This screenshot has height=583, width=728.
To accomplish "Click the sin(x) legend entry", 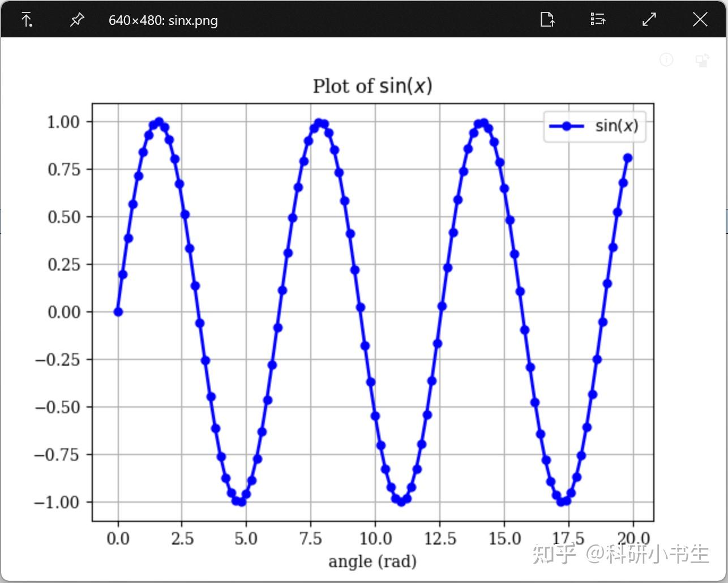I will [x=616, y=126].
